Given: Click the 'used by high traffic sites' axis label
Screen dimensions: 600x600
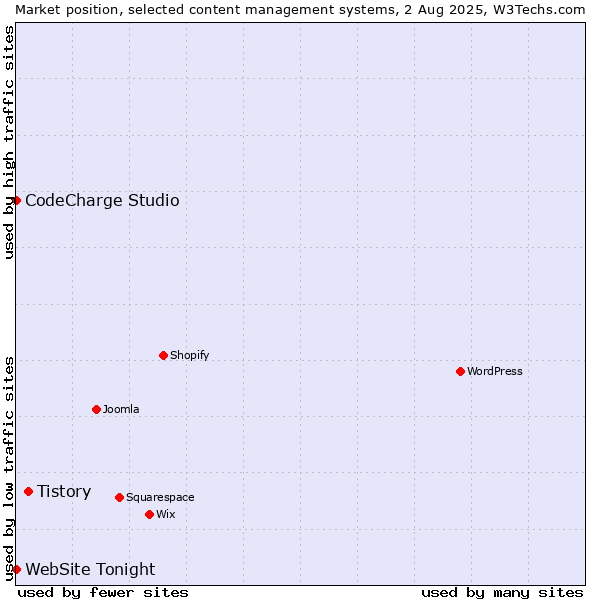Looking at the screenshot, I should pyautogui.click(x=8, y=142).
